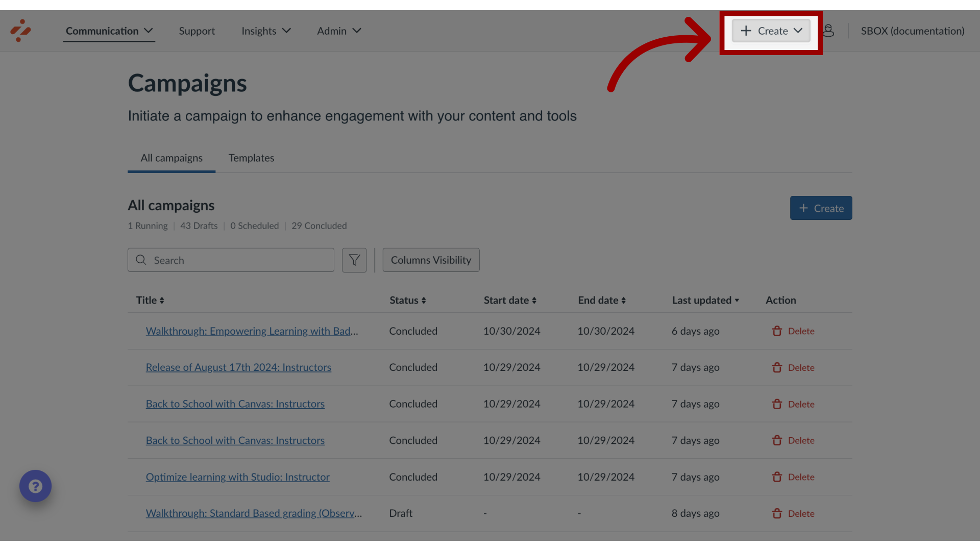
Task: Click the help question mark icon
Action: click(x=36, y=485)
